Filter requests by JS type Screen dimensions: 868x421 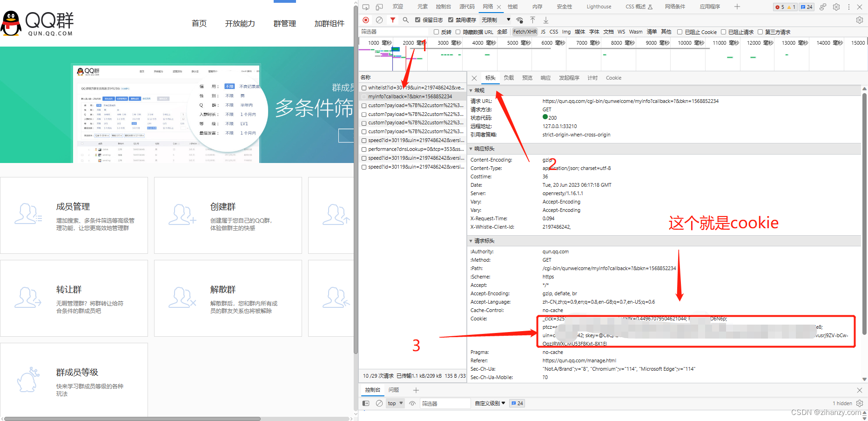[x=543, y=32]
